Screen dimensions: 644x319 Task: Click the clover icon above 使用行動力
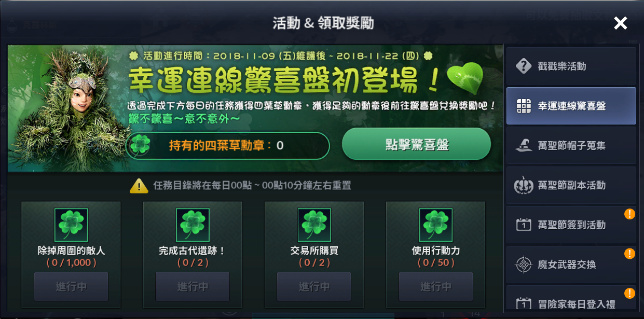click(x=436, y=225)
